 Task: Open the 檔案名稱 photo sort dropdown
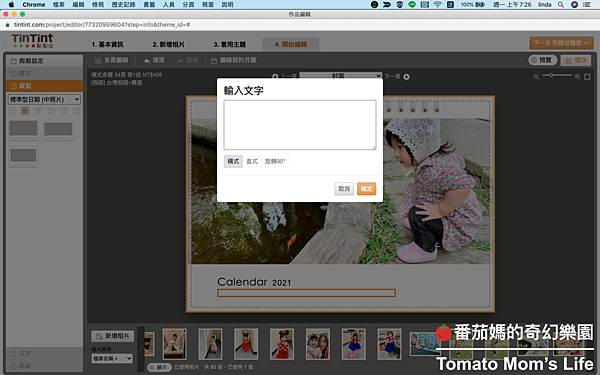click(x=112, y=359)
